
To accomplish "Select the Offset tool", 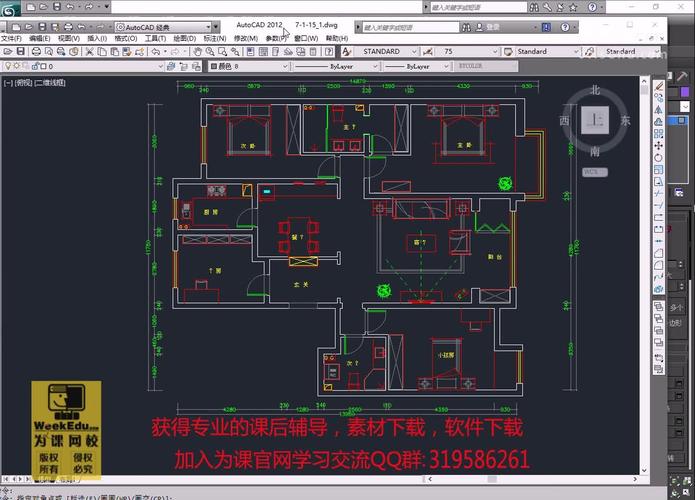I will coord(659,121).
